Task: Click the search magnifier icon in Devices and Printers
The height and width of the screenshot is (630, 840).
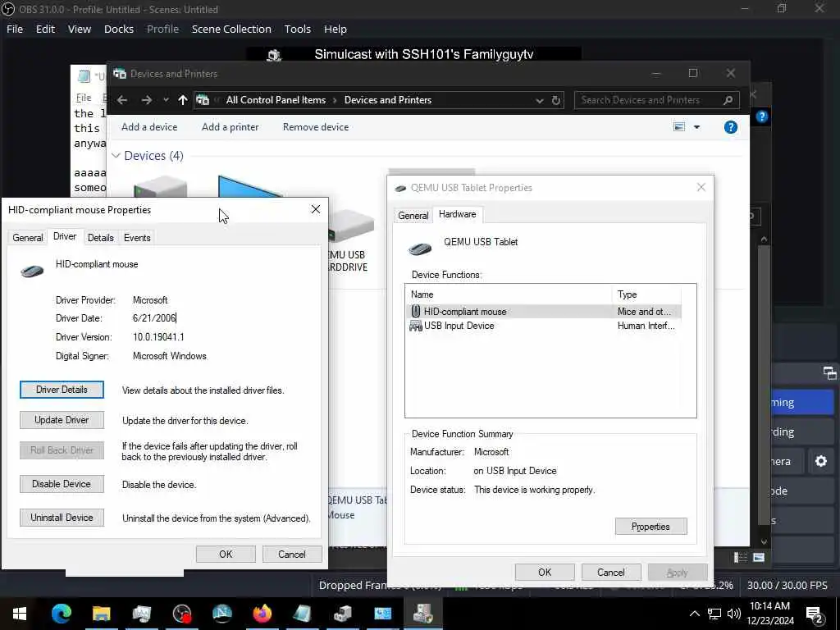Action: tap(728, 100)
